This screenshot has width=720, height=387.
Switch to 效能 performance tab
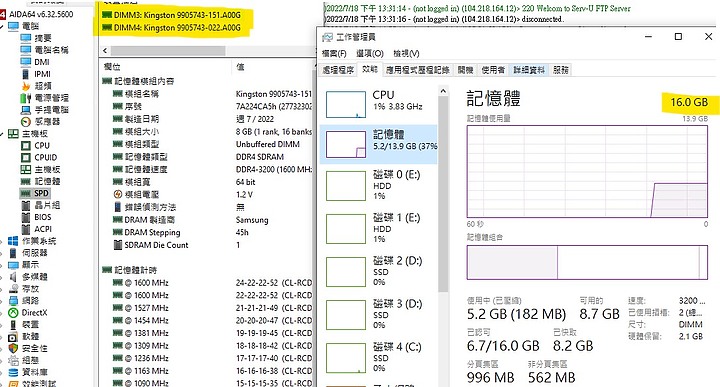[x=370, y=69]
